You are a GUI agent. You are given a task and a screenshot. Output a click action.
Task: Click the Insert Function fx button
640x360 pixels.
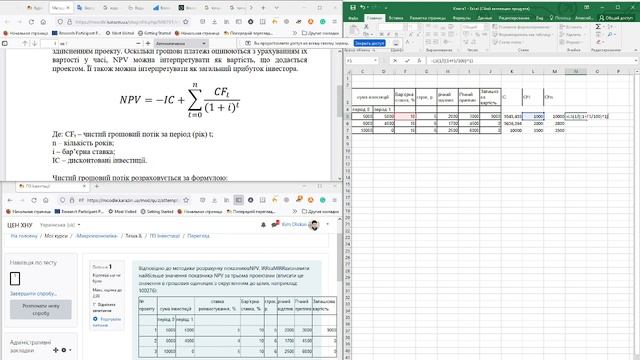coord(419,60)
